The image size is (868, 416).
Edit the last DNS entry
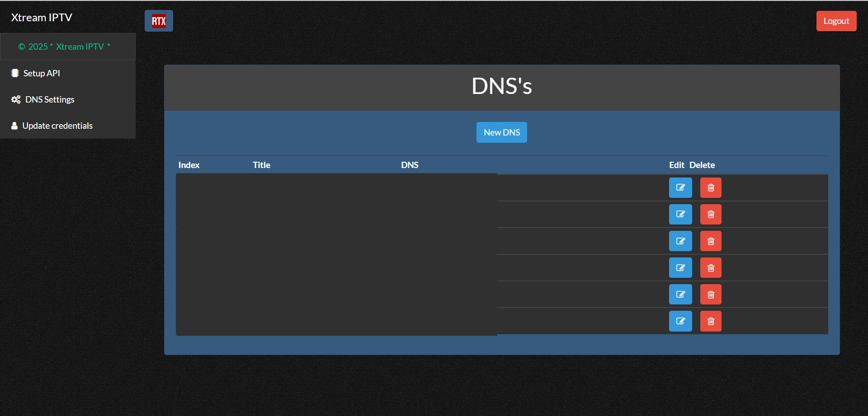pyautogui.click(x=680, y=321)
